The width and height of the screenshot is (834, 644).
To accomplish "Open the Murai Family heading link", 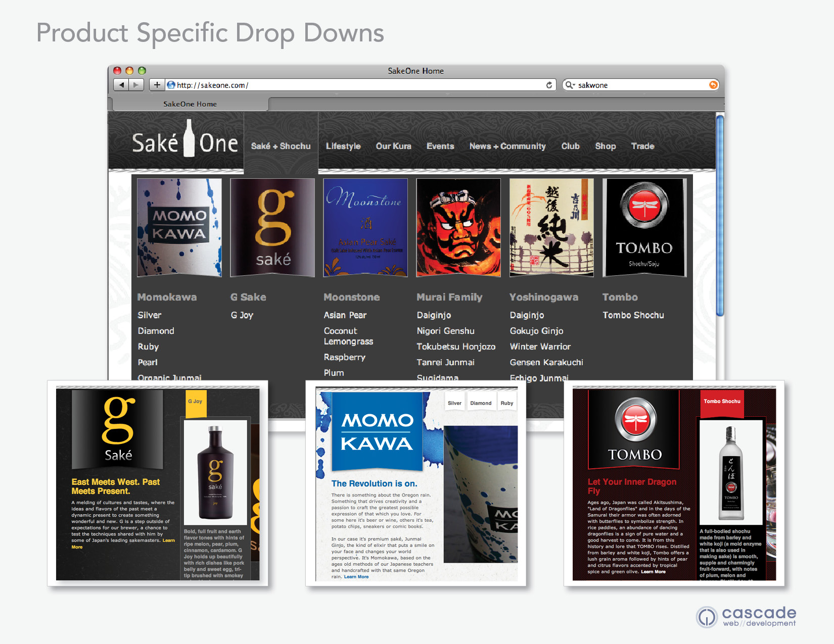I will 449,297.
